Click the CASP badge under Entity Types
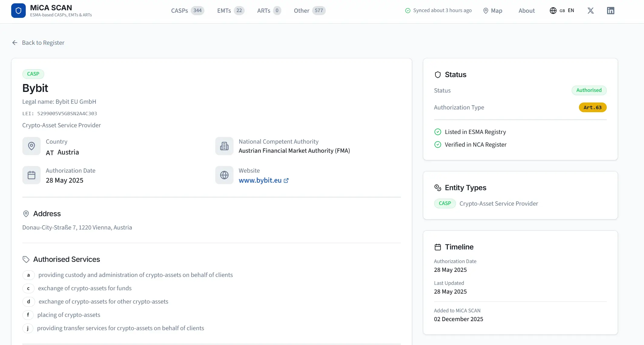The height and width of the screenshot is (345, 644). point(445,203)
